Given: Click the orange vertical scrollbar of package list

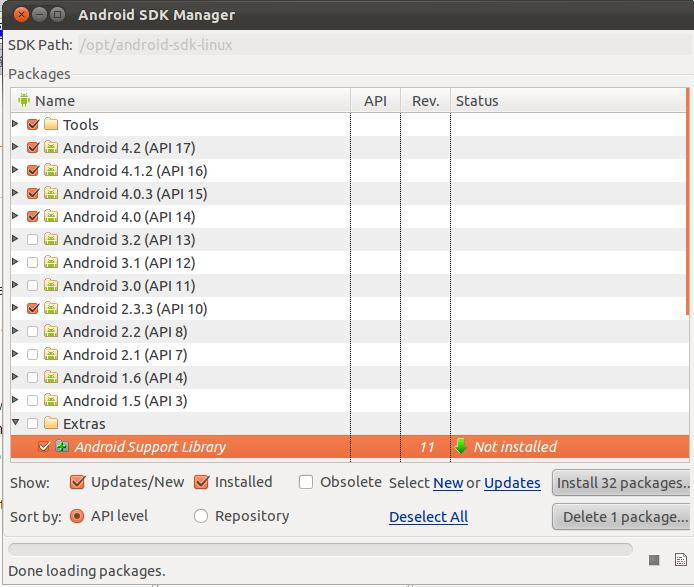Looking at the screenshot, I should pos(687,201).
